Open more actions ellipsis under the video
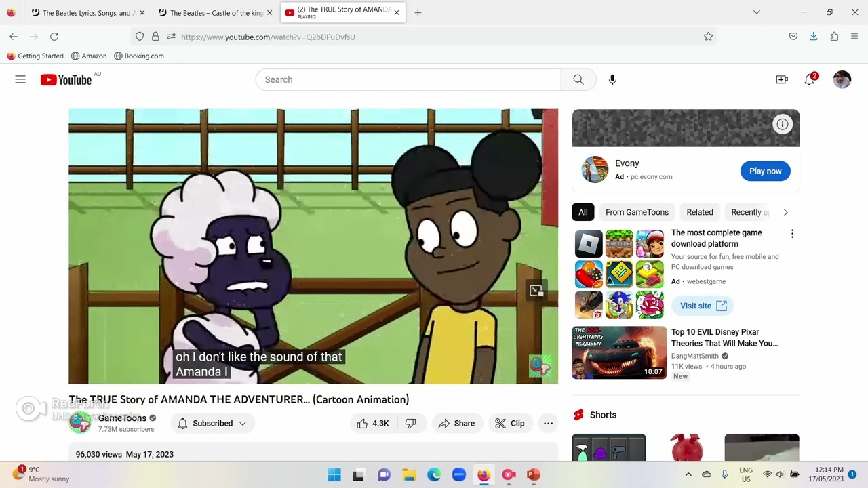 point(548,423)
